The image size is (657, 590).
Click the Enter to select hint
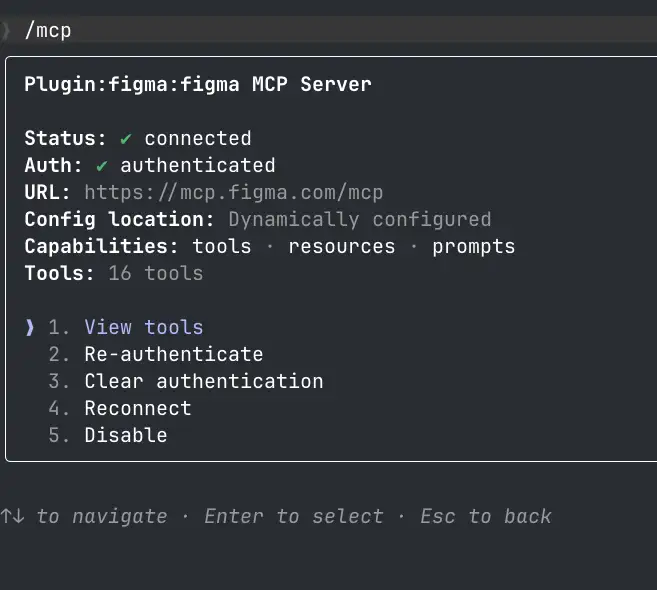(294, 516)
